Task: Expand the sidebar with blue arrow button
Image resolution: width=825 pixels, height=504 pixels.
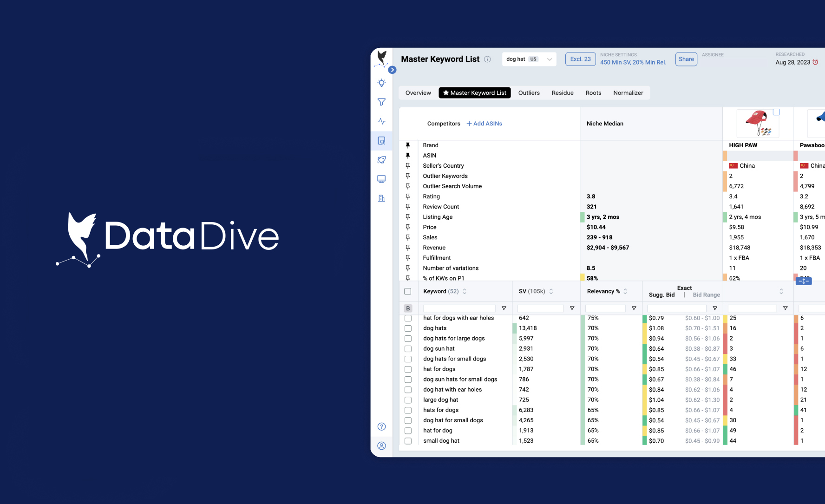Action: point(392,70)
